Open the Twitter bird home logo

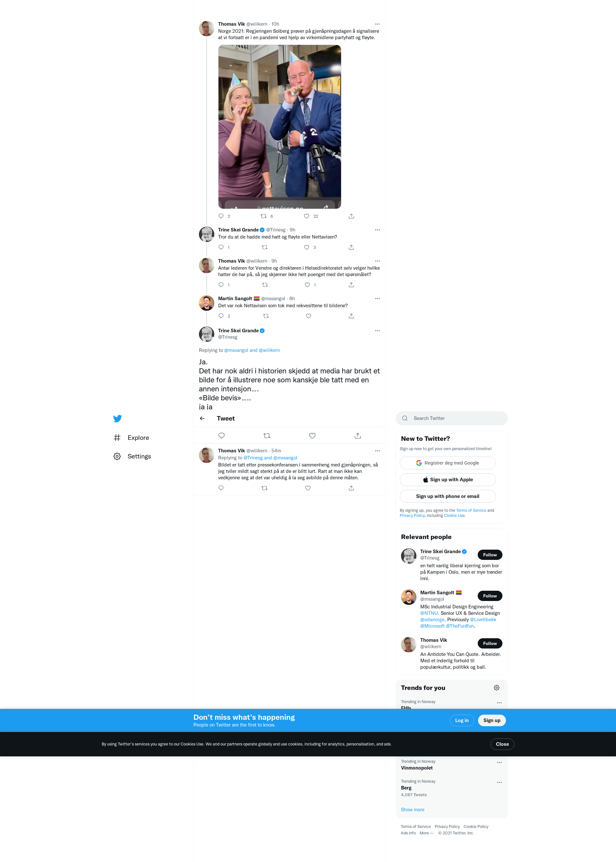point(117,418)
